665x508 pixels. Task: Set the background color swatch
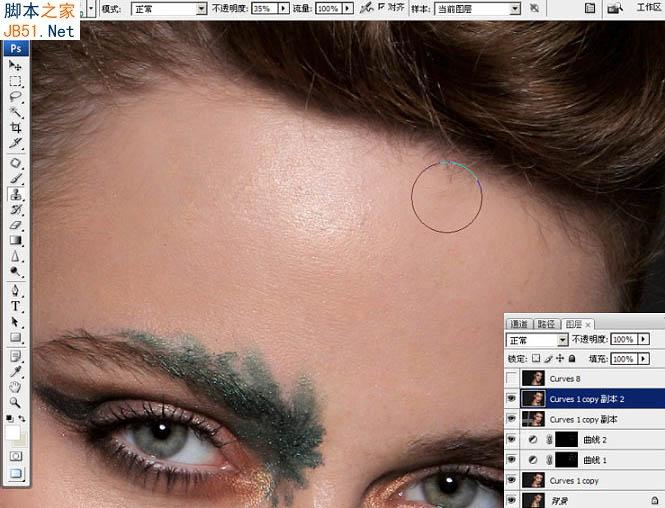[22, 441]
